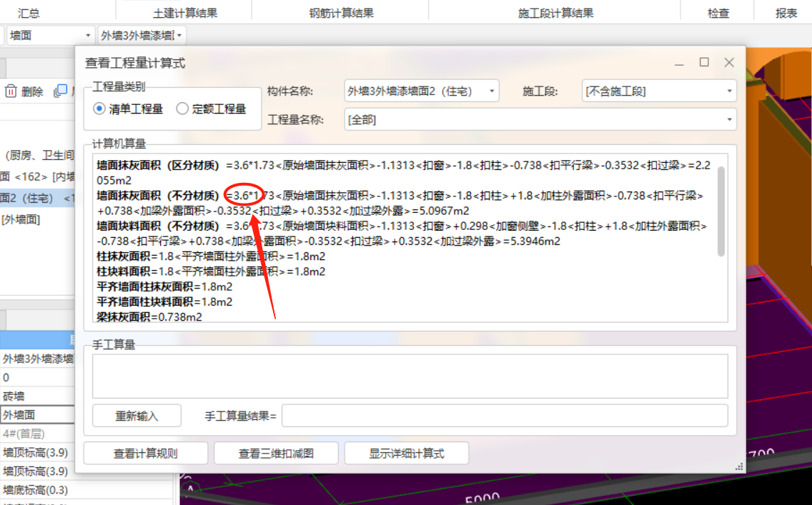
Task: Click 柱块料面积 formula line
Action: tap(211, 271)
